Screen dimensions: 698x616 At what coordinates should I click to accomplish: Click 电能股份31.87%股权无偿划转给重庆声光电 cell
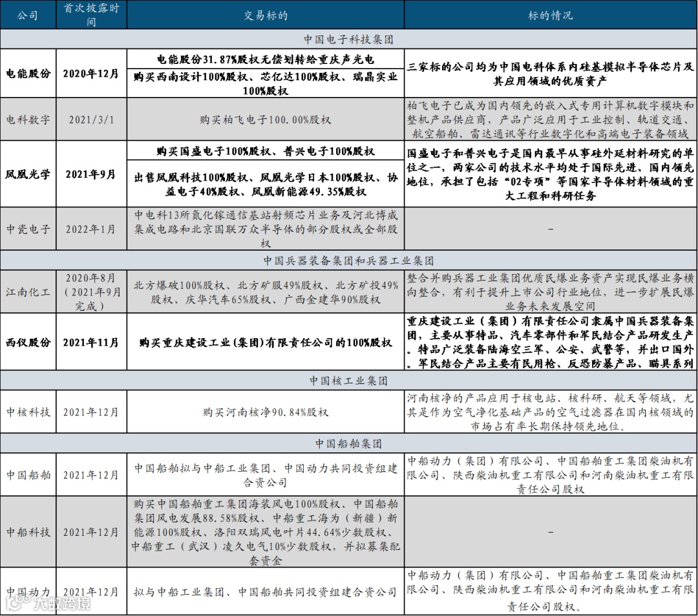[x=266, y=59]
